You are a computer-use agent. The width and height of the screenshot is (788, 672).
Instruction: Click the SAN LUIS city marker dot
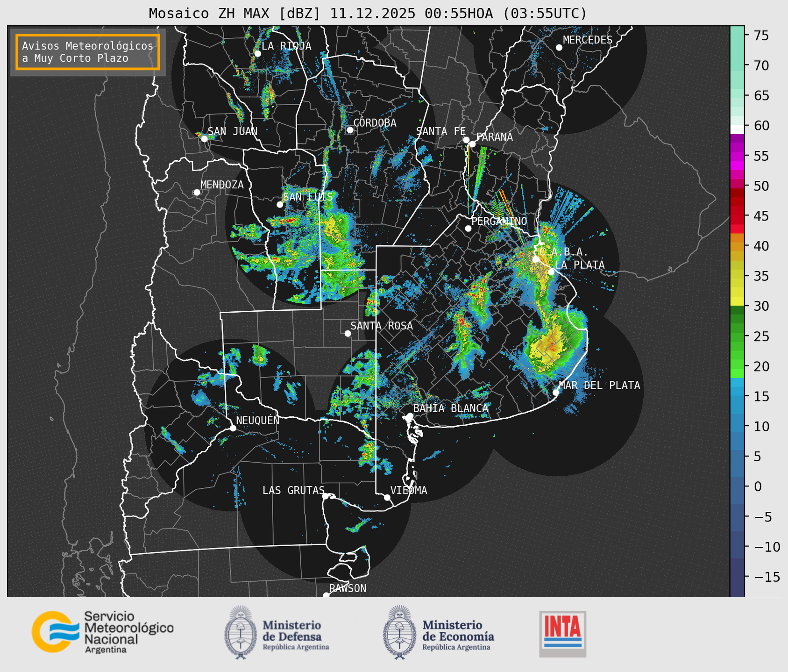coord(280,205)
